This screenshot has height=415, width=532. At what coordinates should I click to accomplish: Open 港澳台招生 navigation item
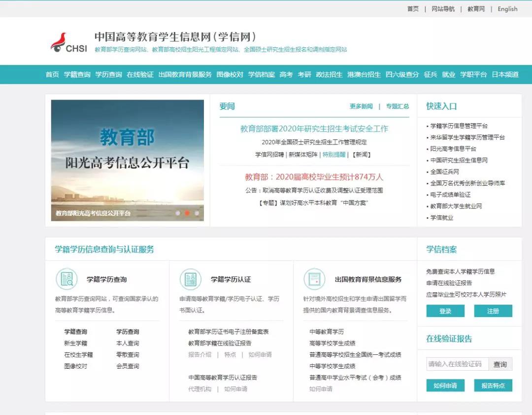pyautogui.click(x=364, y=74)
